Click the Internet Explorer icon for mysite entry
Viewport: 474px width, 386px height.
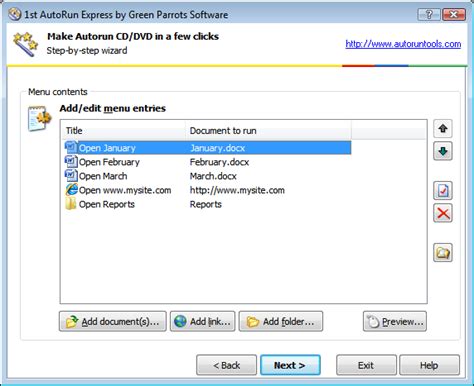[x=71, y=190]
